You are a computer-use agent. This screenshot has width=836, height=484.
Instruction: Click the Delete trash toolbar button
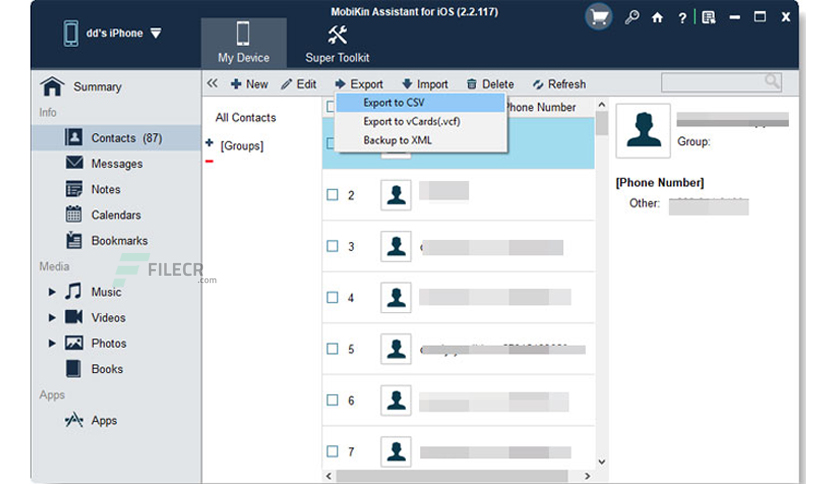[x=490, y=84]
